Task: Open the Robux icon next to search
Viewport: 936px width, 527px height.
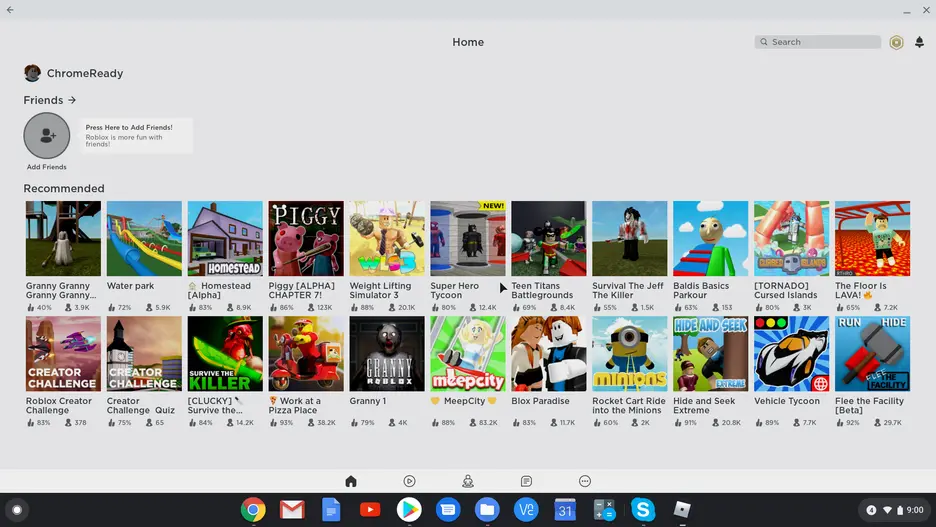Action: (x=896, y=42)
